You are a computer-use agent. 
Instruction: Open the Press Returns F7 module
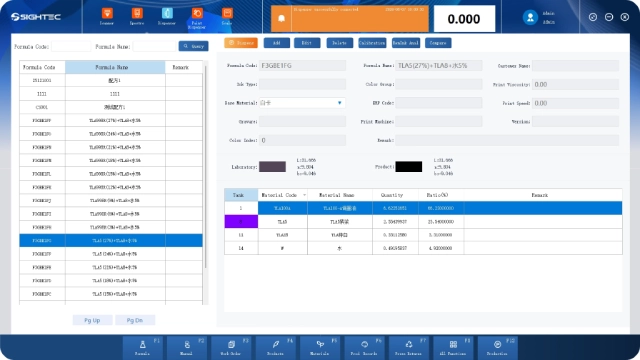pyautogui.click(x=409, y=347)
